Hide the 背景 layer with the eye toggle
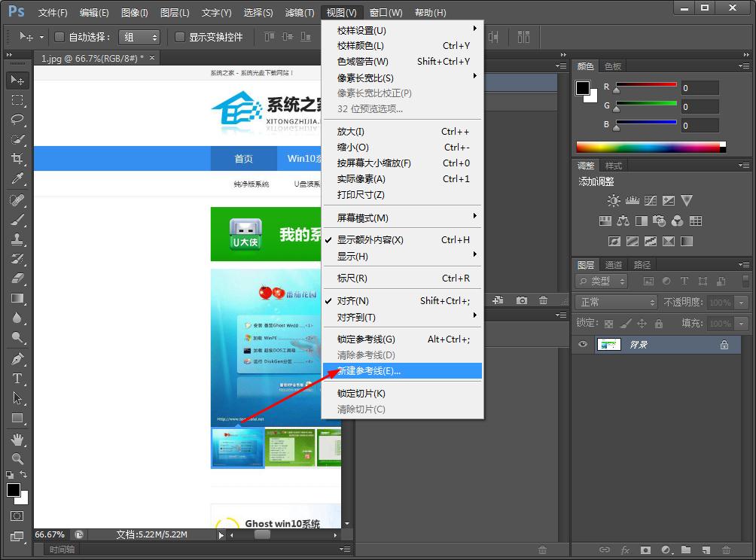Image resolution: width=756 pixels, height=560 pixels. pyautogui.click(x=582, y=344)
